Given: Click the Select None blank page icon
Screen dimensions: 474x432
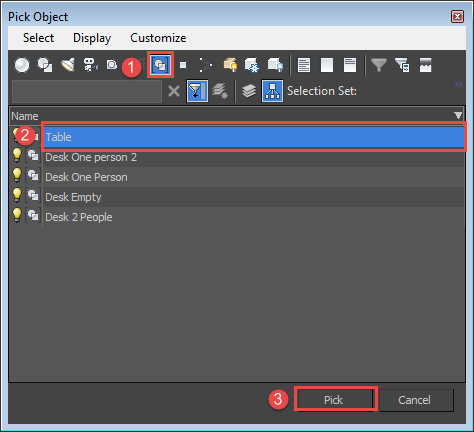Looking at the screenshot, I should click(x=327, y=65).
